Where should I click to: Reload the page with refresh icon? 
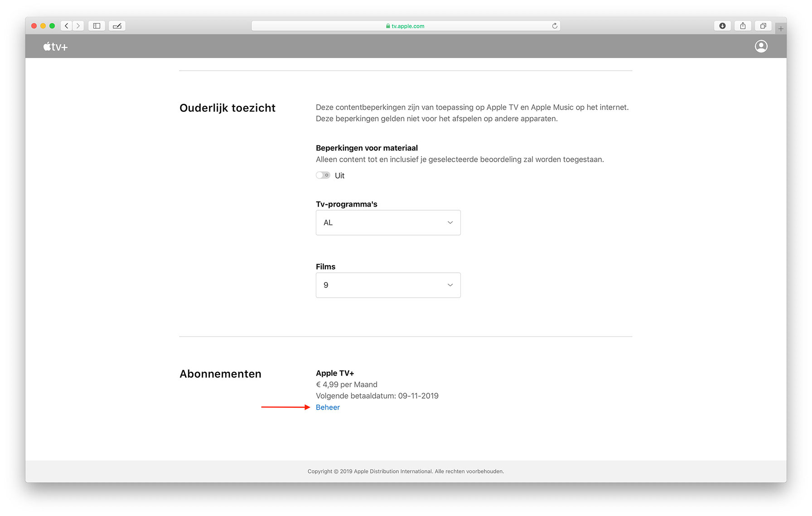click(x=555, y=26)
